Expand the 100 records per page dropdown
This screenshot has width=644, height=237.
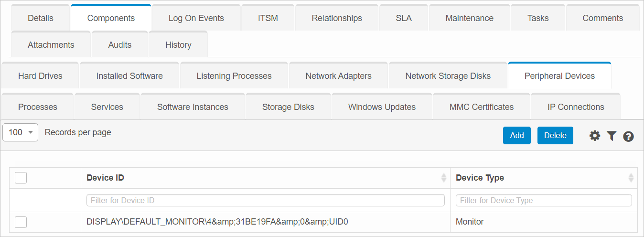click(x=21, y=132)
